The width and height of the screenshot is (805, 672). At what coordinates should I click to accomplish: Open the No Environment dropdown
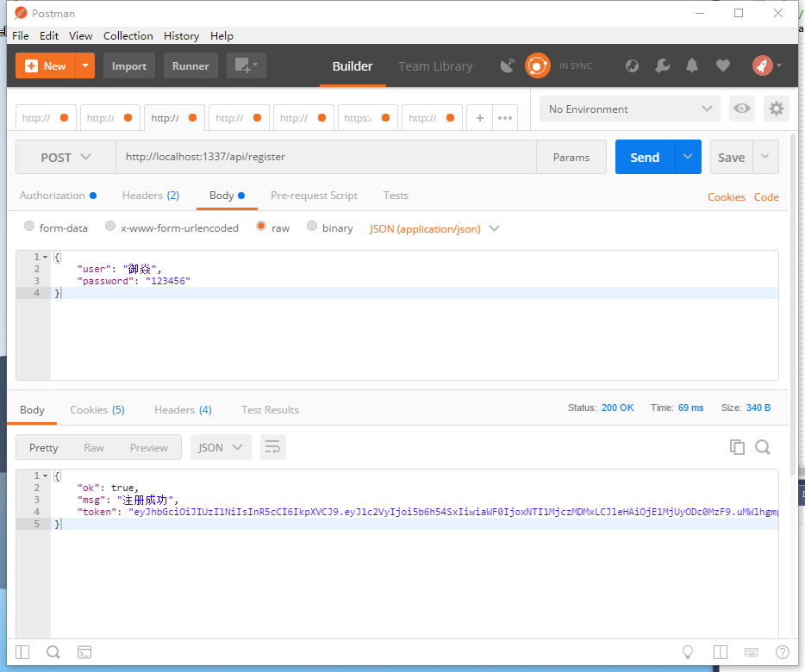pyautogui.click(x=629, y=109)
